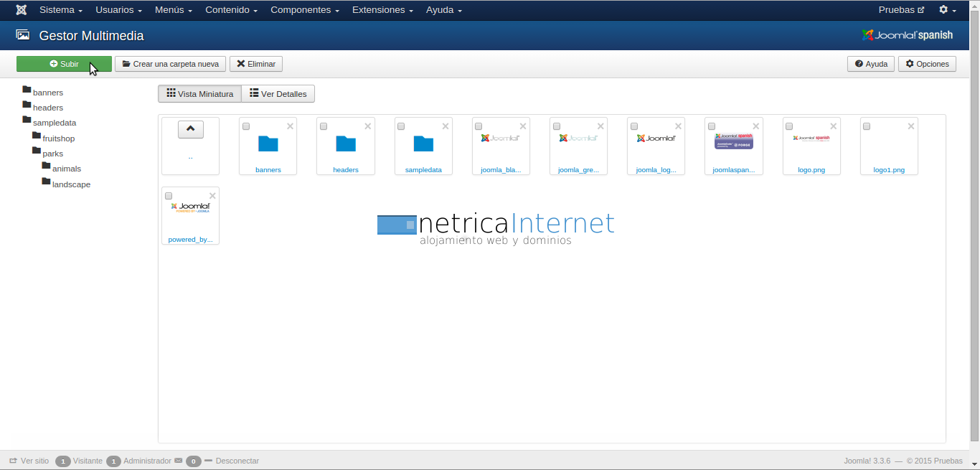Screen dimensions: 980x470
Task: Go up one folder level arrow
Action: point(190,129)
